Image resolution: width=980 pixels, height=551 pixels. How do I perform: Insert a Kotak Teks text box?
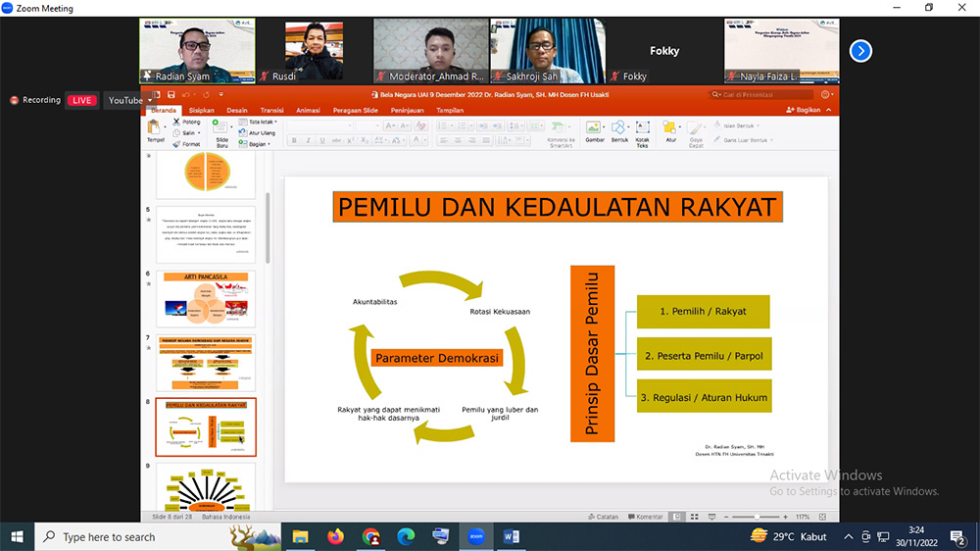point(642,131)
